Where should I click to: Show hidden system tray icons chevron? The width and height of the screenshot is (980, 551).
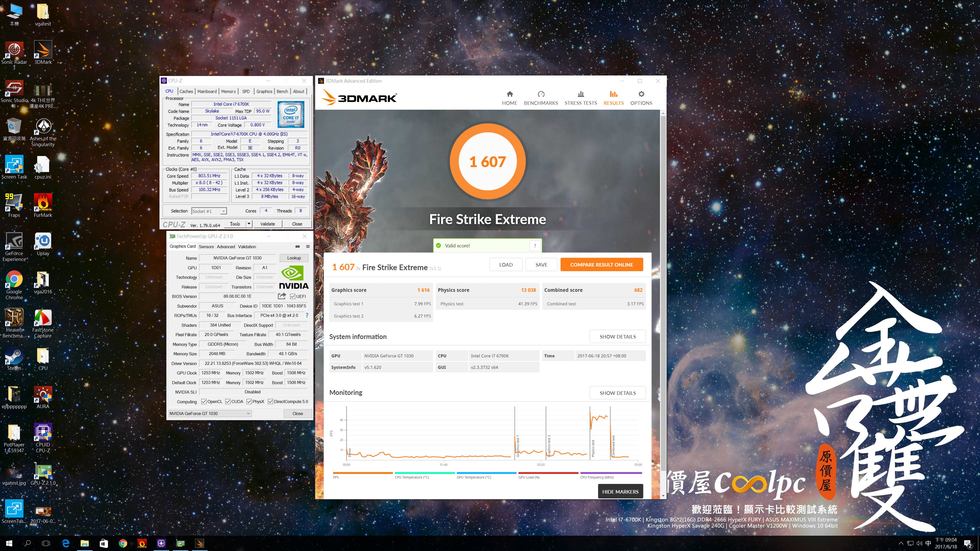point(900,543)
